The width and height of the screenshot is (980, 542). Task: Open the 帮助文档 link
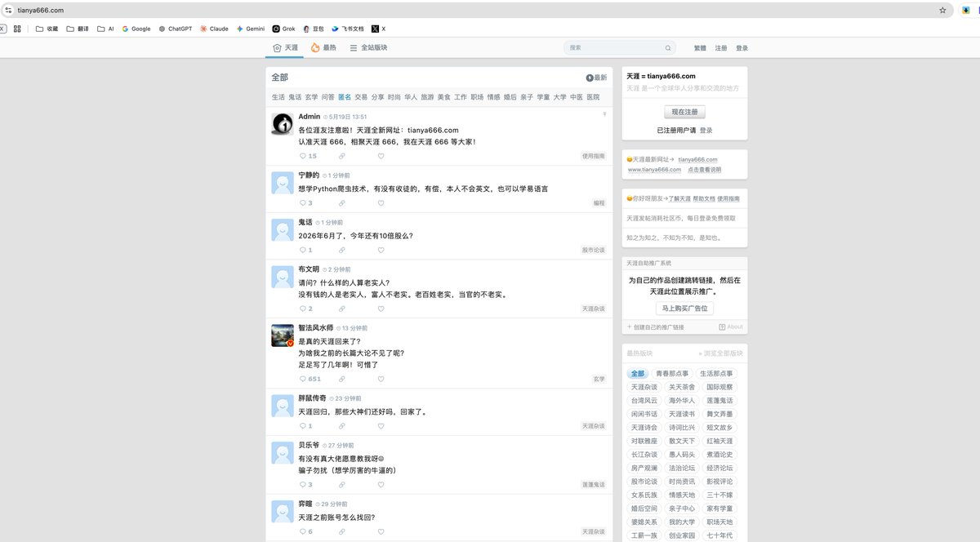703,199
